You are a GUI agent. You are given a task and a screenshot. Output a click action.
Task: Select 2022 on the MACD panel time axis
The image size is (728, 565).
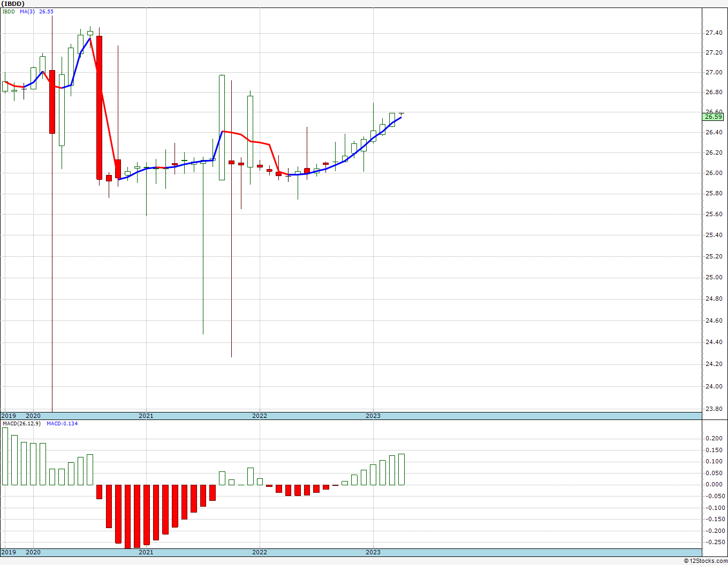(x=260, y=552)
